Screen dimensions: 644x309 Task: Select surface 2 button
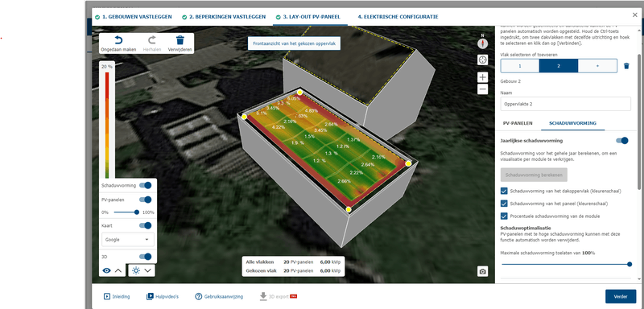[x=559, y=66]
